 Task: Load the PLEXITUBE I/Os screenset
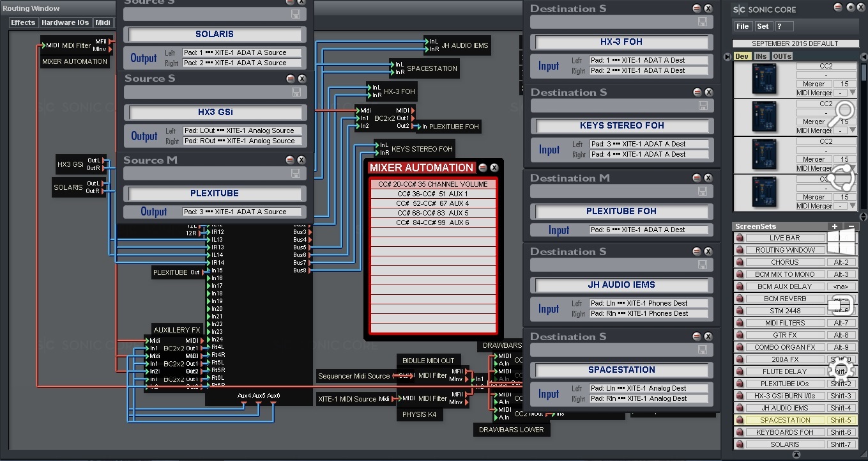[785, 384]
